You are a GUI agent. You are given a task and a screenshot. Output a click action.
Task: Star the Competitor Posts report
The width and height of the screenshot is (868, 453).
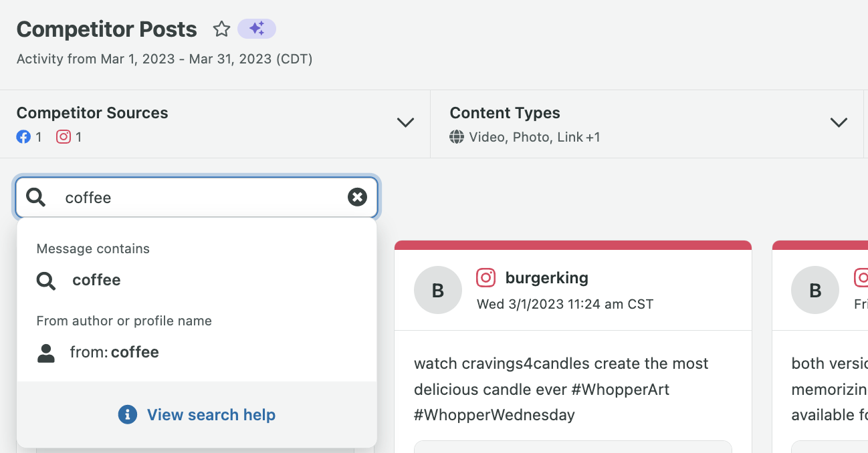(x=221, y=29)
